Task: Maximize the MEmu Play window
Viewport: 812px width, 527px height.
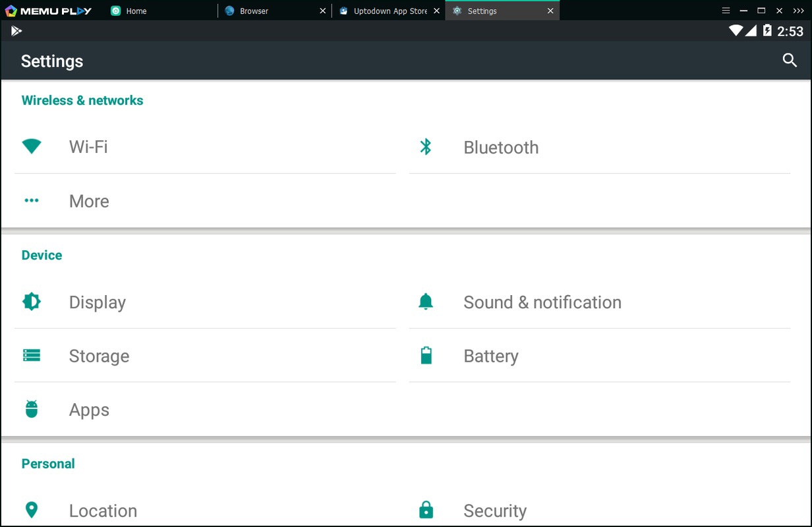Action: tap(761, 11)
